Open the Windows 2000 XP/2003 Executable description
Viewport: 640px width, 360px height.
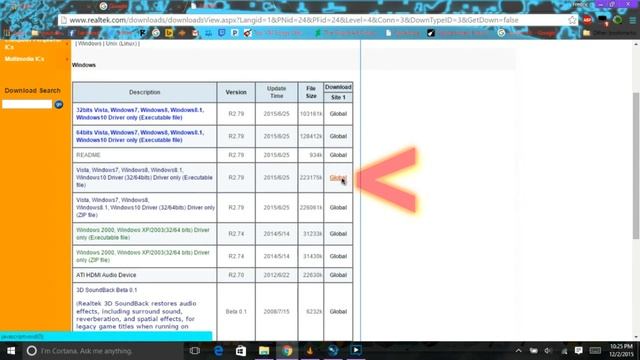[x=143, y=234]
